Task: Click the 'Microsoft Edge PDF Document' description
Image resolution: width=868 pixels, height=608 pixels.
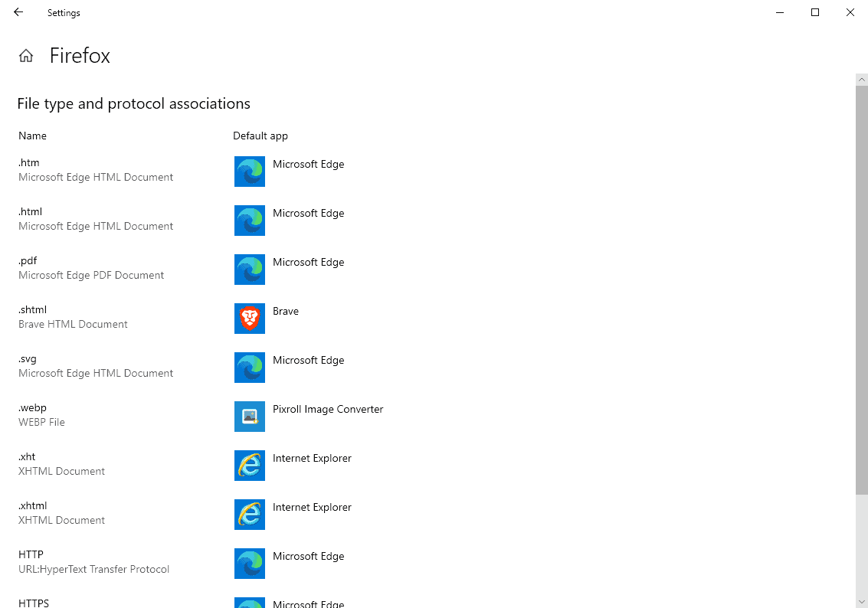Action: (91, 275)
